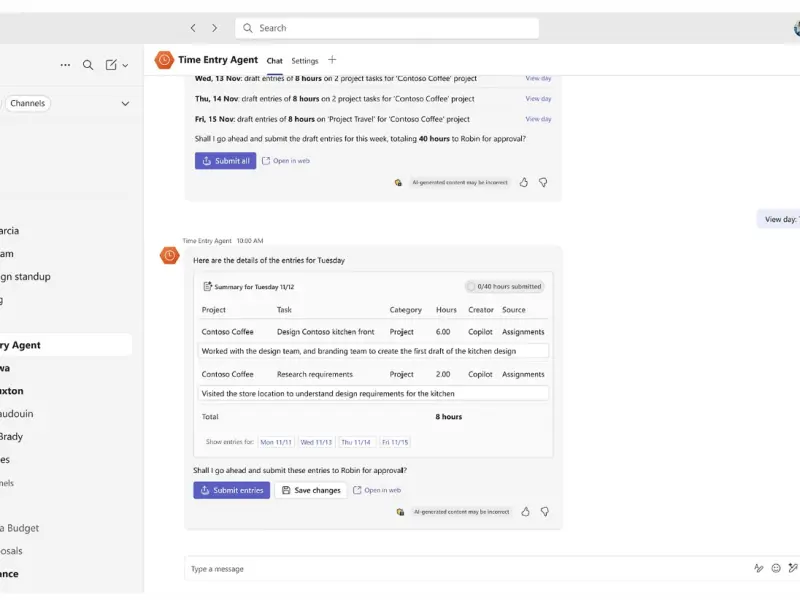Viewport: 800px width, 600px height.
Task: Thumbs down the Tuesday entries message
Action: (545, 511)
